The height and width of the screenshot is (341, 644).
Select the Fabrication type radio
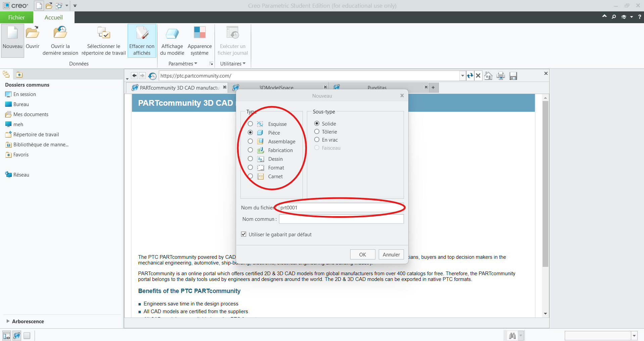coord(250,150)
